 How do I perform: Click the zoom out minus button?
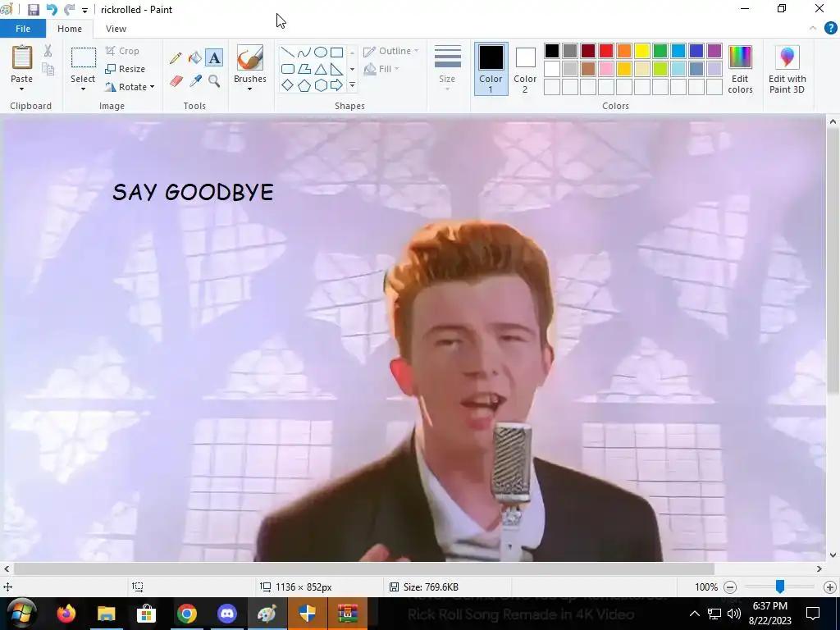click(730, 587)
